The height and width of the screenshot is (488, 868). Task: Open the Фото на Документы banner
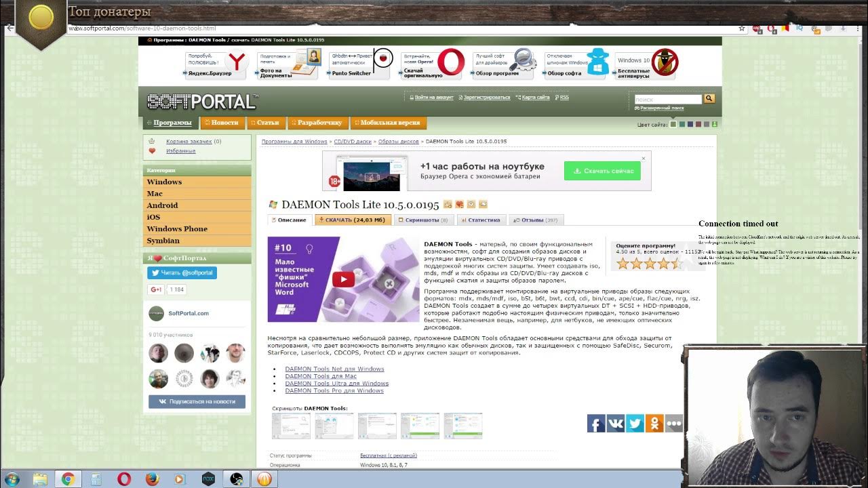coord(288,64)
